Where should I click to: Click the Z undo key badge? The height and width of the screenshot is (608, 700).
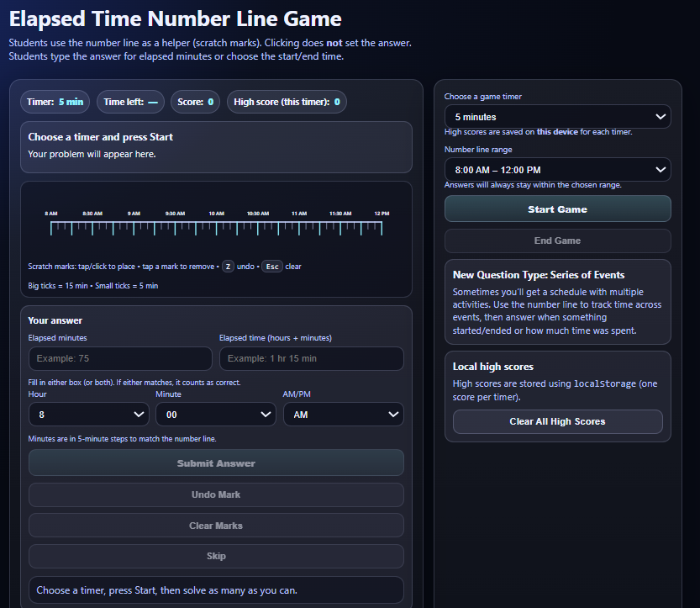point(228,267)
